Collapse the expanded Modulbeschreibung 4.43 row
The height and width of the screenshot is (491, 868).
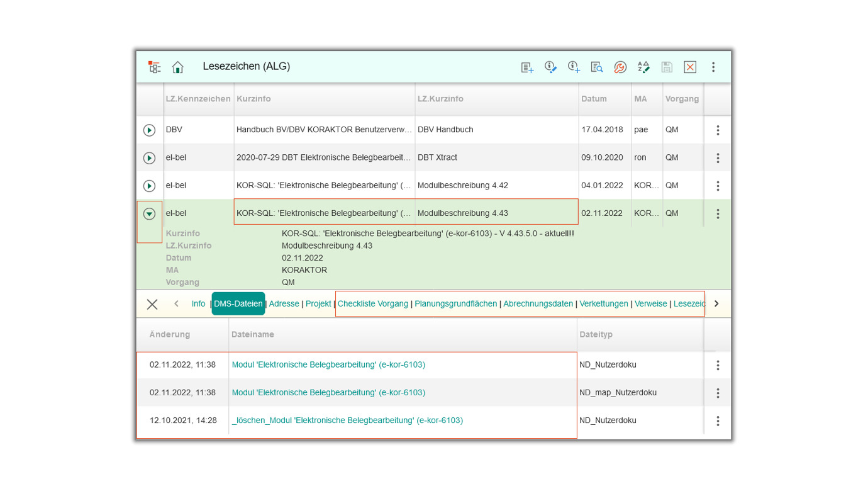[x=149, y=214]
